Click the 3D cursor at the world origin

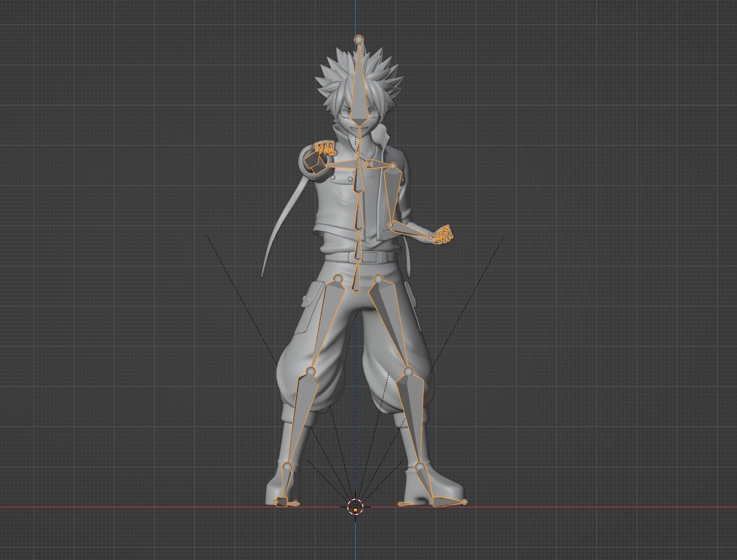pyautogui.click(x=355, y=507)
